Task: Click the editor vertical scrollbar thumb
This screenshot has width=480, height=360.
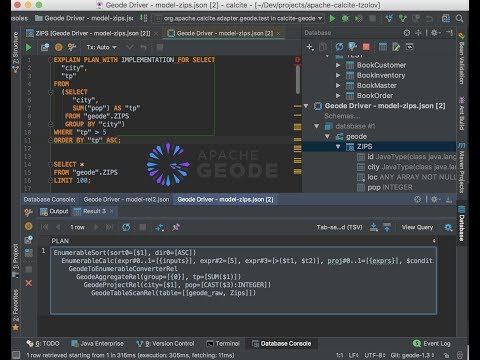Action: pos(298,79)
